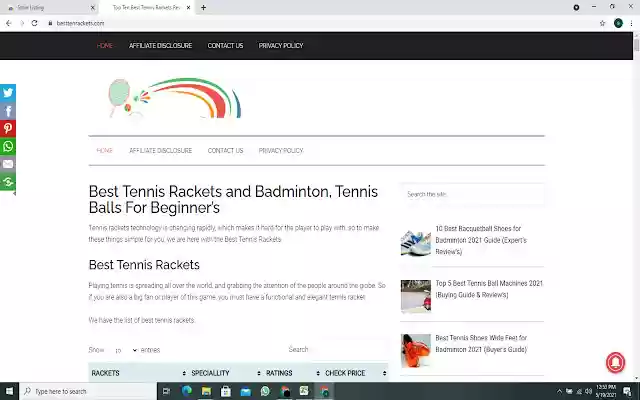
Task: Open Mail app from taskbar
Action: coord(245,391)
